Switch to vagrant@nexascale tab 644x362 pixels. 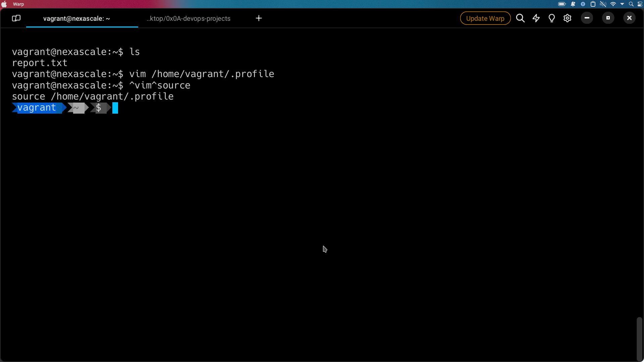76,18
